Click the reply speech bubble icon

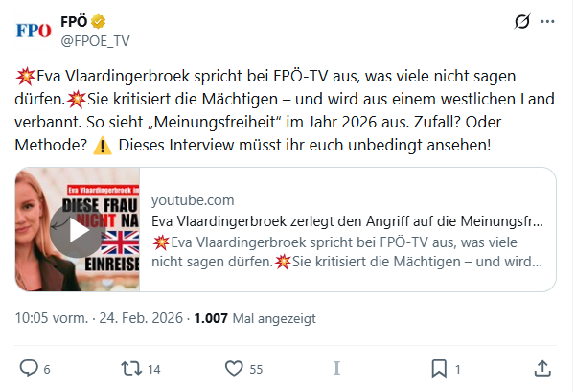tap(29, 368)
